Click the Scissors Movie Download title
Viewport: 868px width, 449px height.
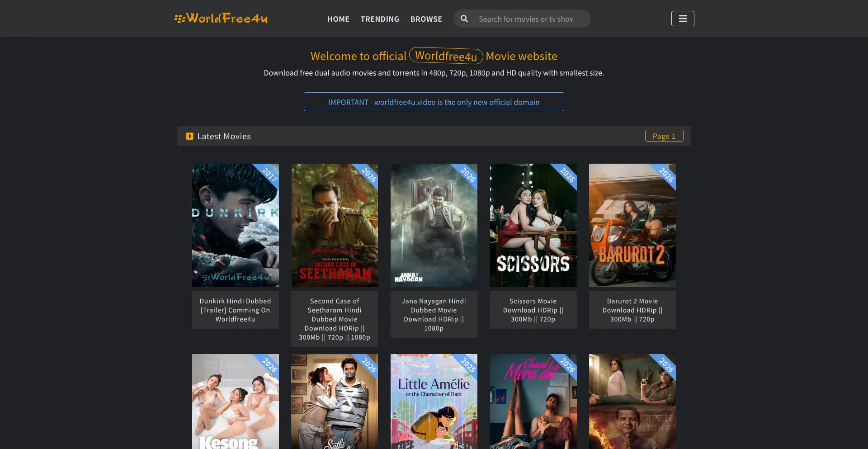point(533,310)
